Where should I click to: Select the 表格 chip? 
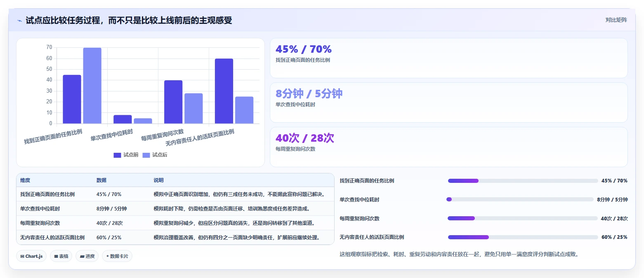(x=61, y=256)
